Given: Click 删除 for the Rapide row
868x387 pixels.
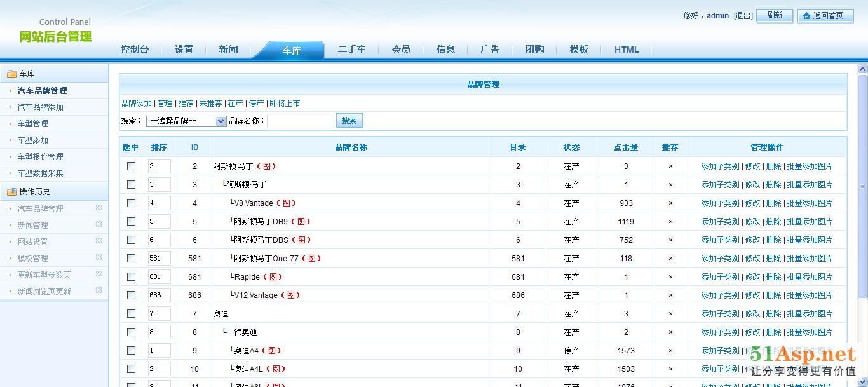Looking at the screenshot, I should click(x=773, y=277).
